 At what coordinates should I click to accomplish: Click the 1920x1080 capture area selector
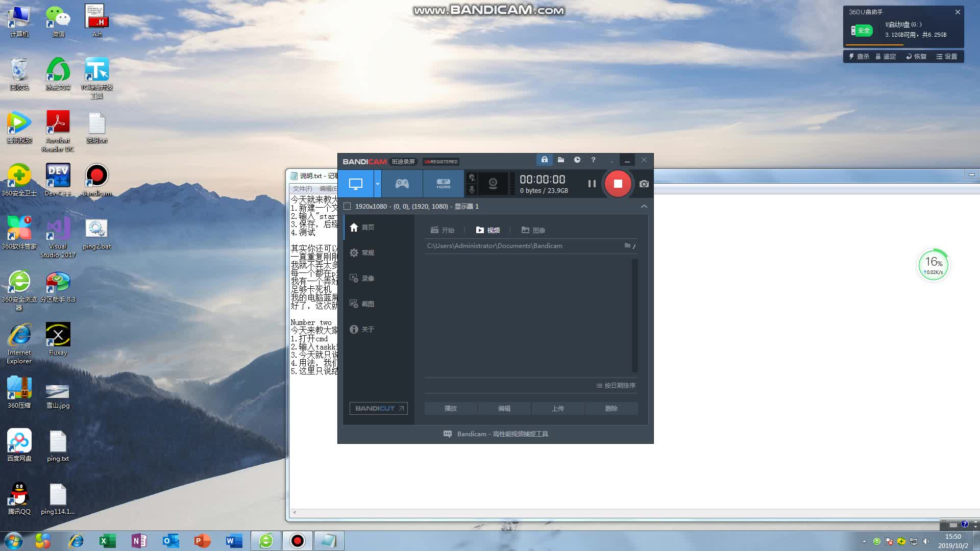pyautogui.click(x=411, y=206)
